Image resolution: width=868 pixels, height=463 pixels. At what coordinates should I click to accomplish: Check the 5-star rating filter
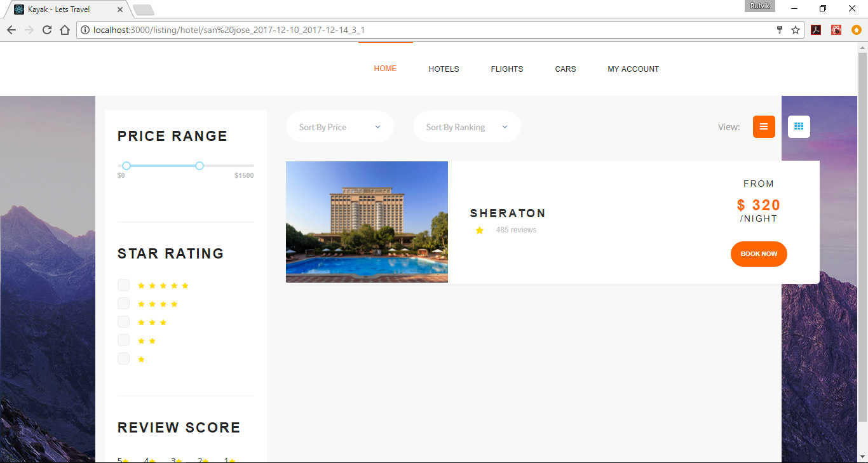(x=123, y=285)
